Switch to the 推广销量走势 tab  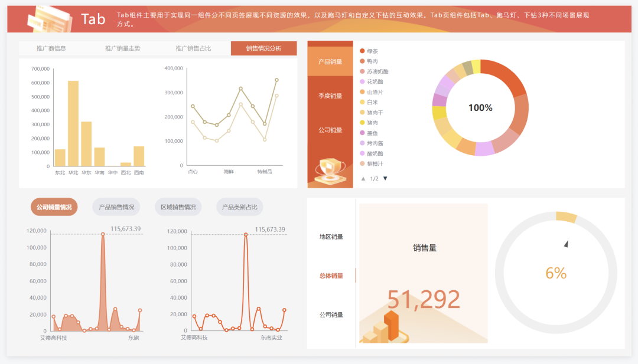tap(122, 48)
